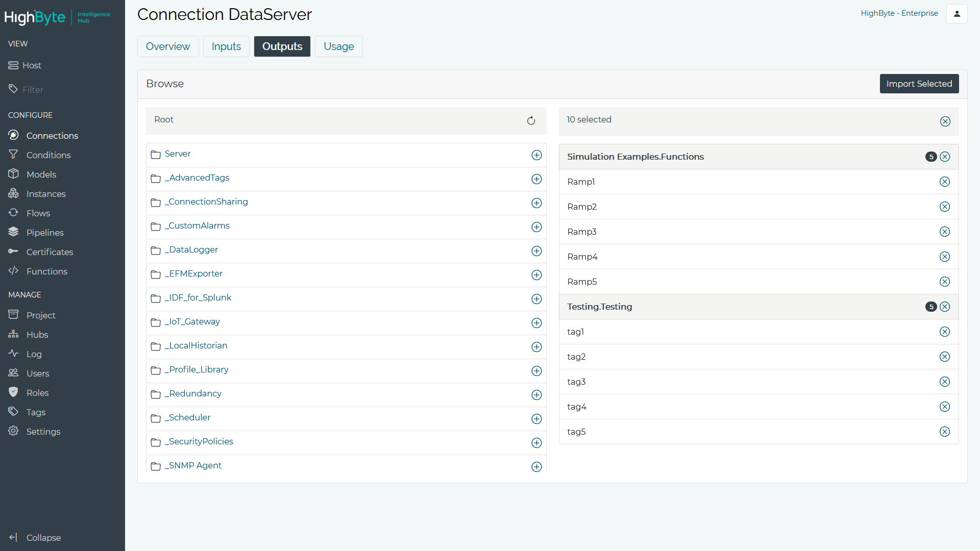Remove Ramp3 from selected items
The image size is (980, 551).
click(945, 232)
